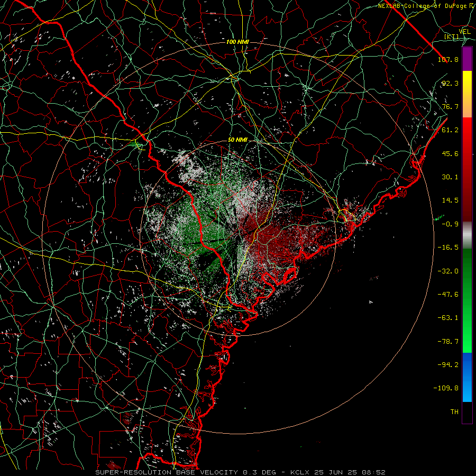Click the -16.5 velocity scale value

(x=448, y=248)
